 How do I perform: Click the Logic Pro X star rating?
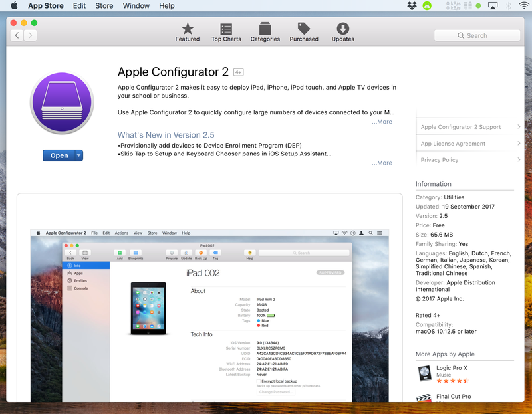pyautogui.click(x=452, y=381)
